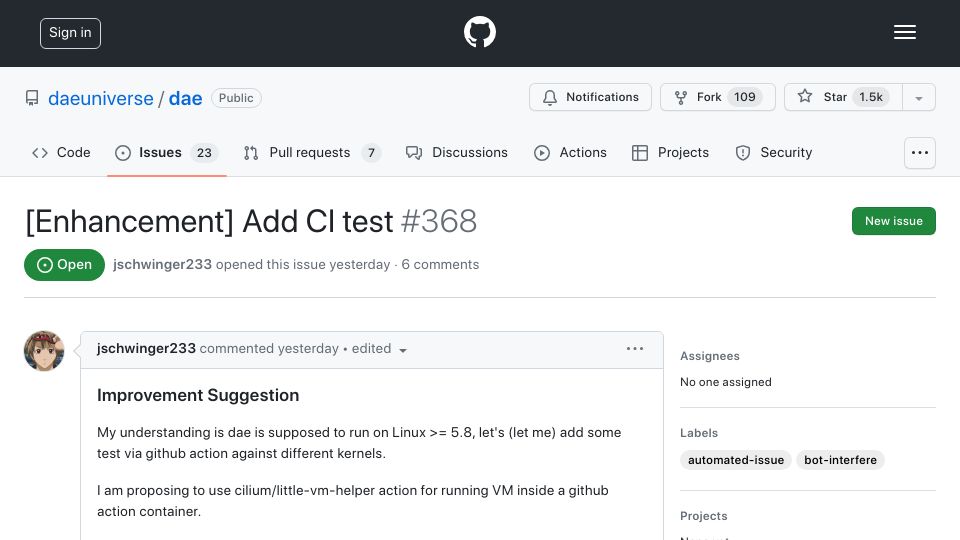
Task: Create a New issue
Action: pos(893,221)
